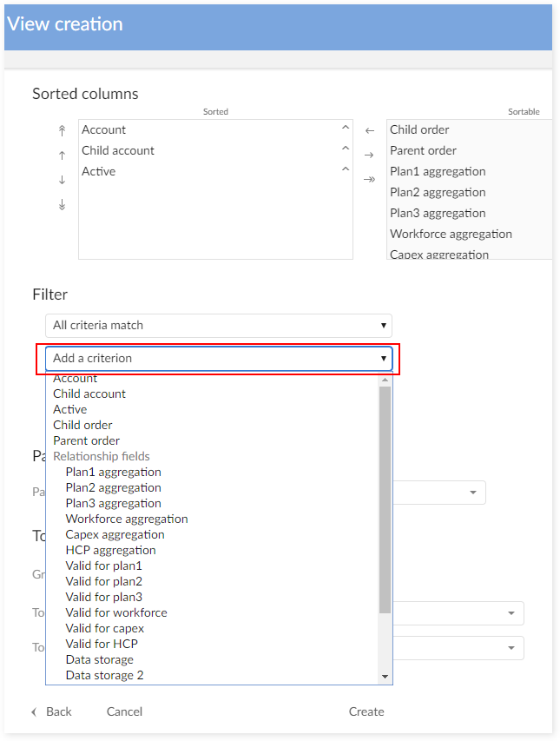Toggle sort direction for the Child account column
Image resolution: width=560 pixels, height=741 pixels.
point(345,148)
